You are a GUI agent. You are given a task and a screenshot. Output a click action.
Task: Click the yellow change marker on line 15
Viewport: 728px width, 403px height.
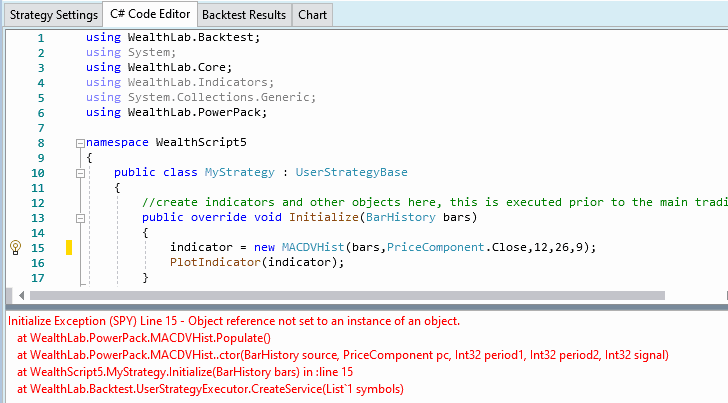tap(69, 247)
